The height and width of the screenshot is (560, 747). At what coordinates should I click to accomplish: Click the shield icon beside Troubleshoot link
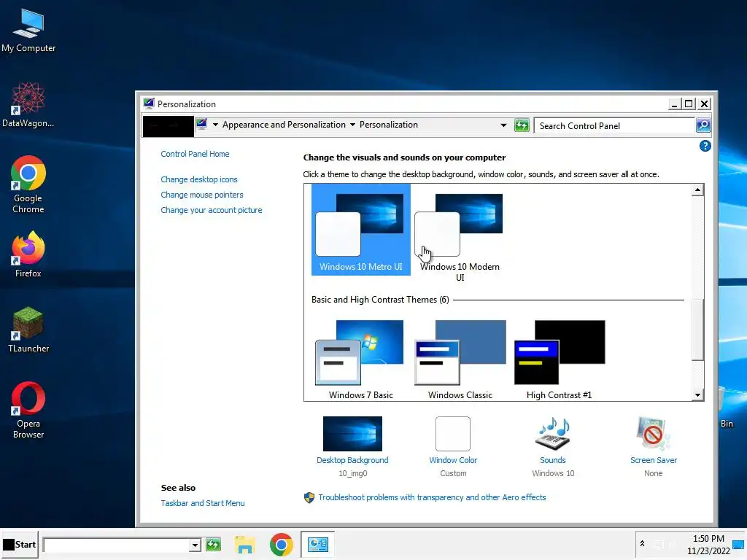coord(309,497)
